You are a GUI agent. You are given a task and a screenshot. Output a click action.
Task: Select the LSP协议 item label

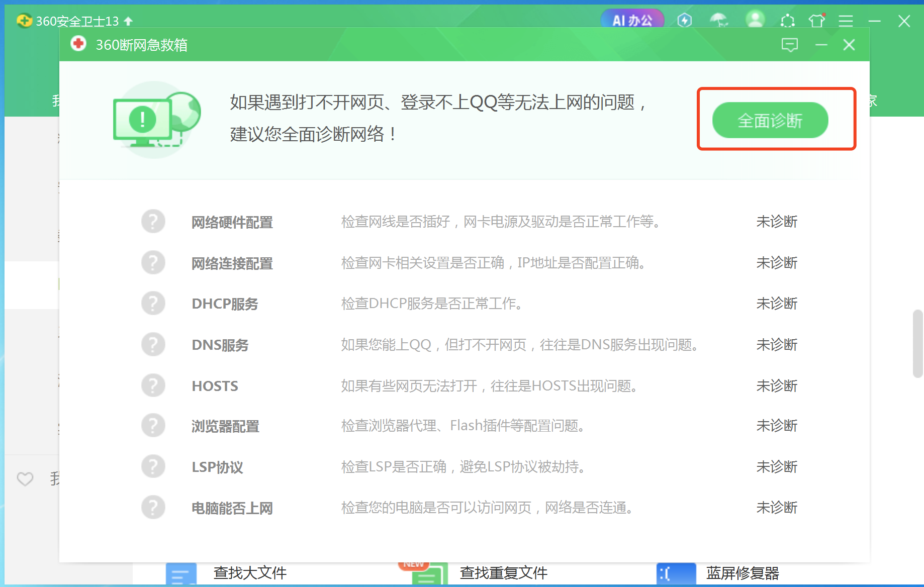point(217,467)
